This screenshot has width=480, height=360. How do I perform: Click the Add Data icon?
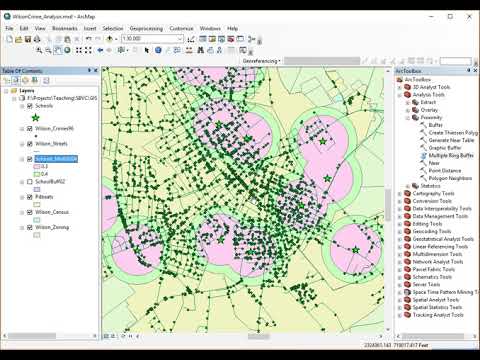(109, 39)
